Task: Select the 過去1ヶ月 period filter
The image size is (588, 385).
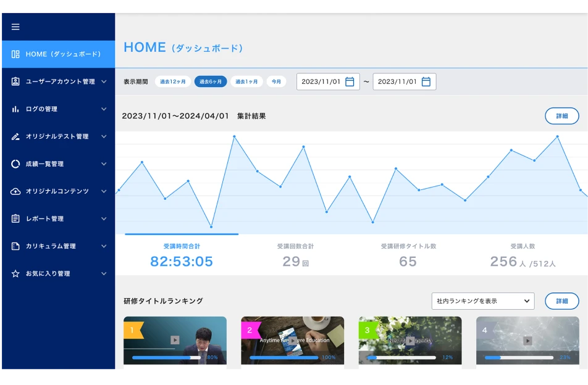Action: (246, 81)
